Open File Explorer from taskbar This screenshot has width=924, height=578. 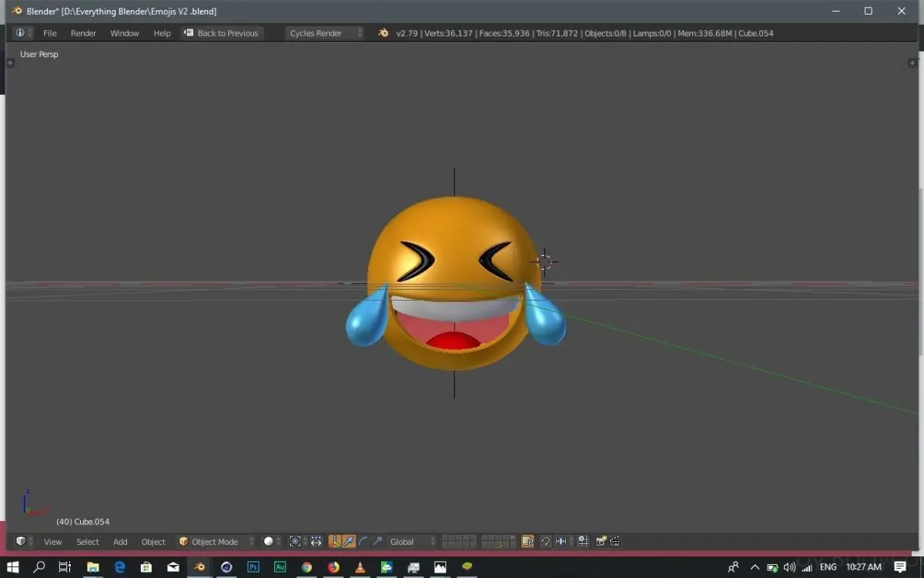(x=92, y=567)
